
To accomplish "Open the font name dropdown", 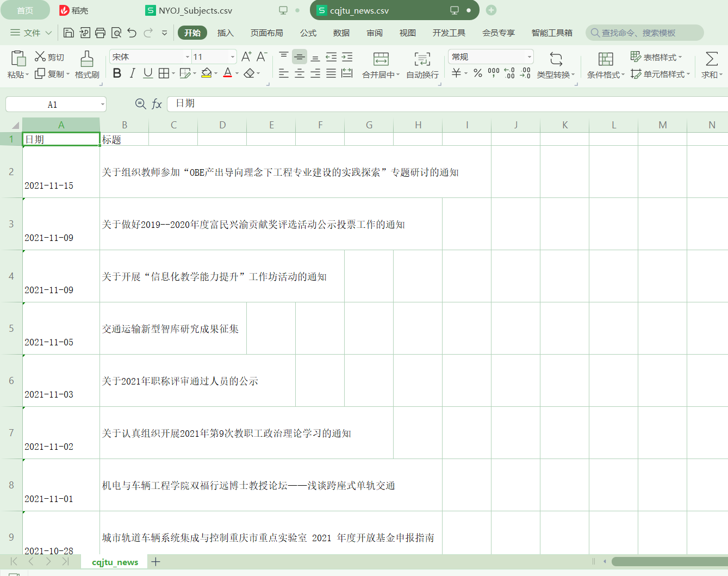I will (x=188, y=57).
